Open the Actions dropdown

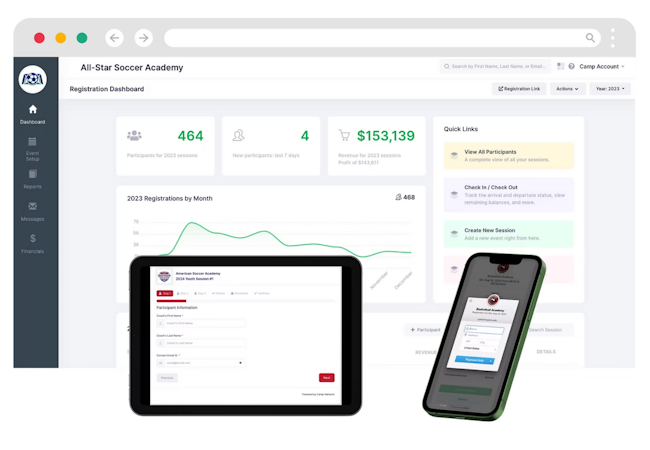tap(567, 89)
